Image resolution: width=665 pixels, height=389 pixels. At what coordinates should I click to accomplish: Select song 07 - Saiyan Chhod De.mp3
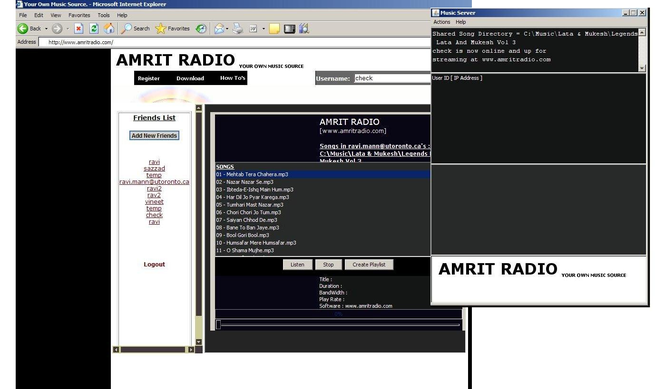click(322, 220)
